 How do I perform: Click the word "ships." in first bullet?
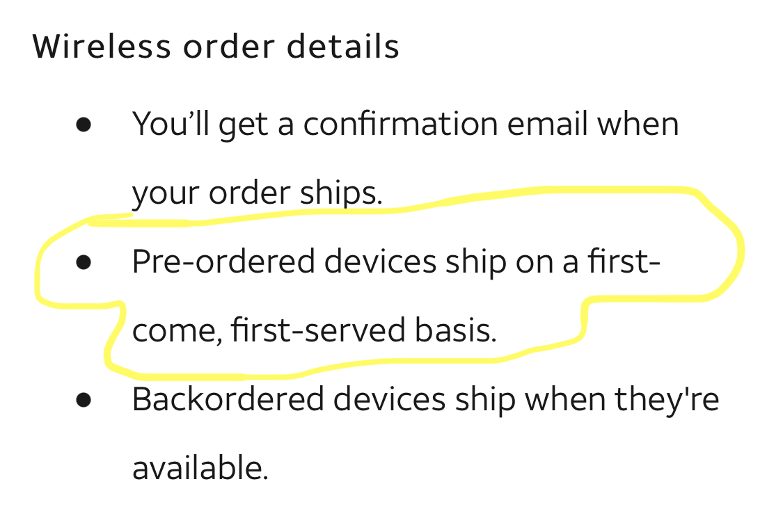tap(341, 193)
